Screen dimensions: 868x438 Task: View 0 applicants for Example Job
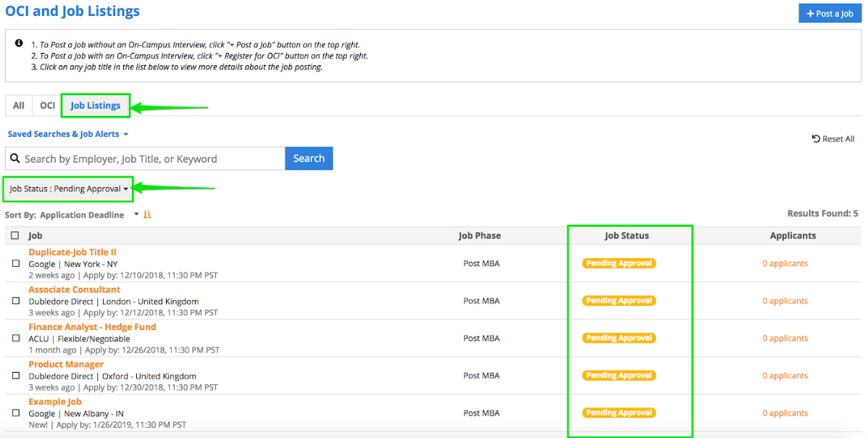(x=785, y=413)
